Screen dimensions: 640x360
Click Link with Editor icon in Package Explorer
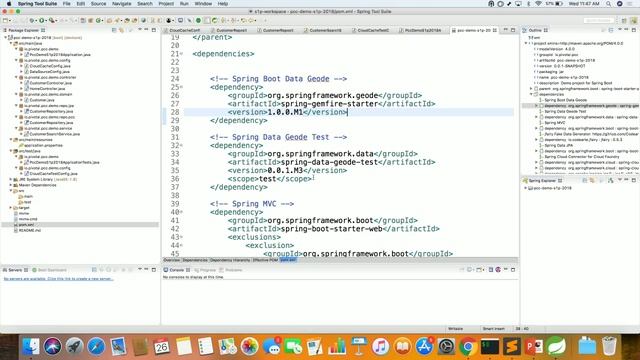pos(121,30)
